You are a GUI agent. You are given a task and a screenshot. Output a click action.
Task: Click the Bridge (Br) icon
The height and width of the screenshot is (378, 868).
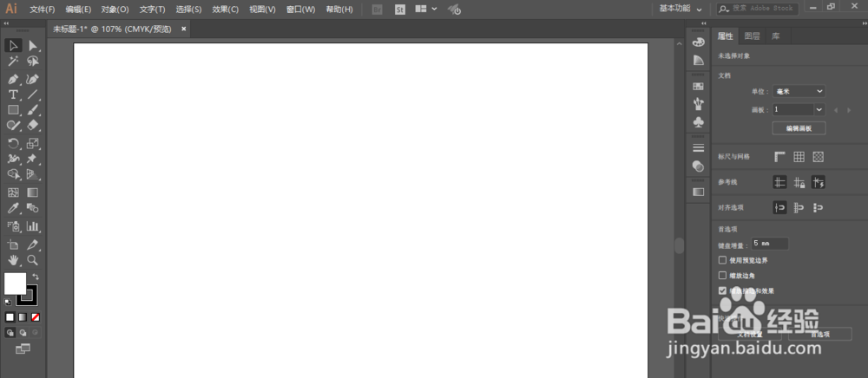click(x=378, y=10)
